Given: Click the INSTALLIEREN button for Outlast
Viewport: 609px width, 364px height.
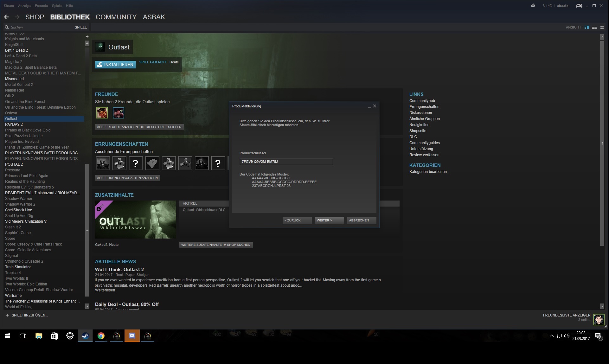Looking at the screenshot, I should pos(115,65).
